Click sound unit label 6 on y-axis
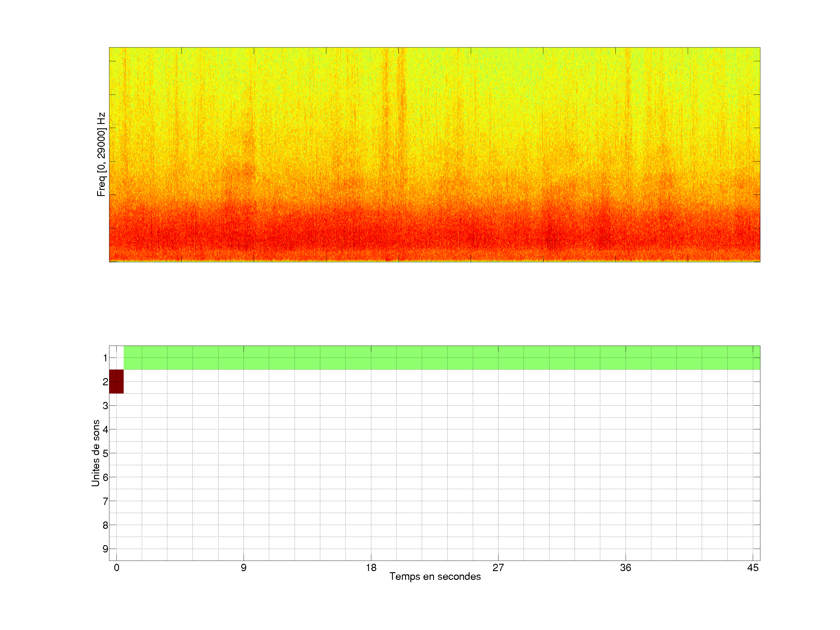840x630 pixels. pyautogui.click(x=105, y=477)
